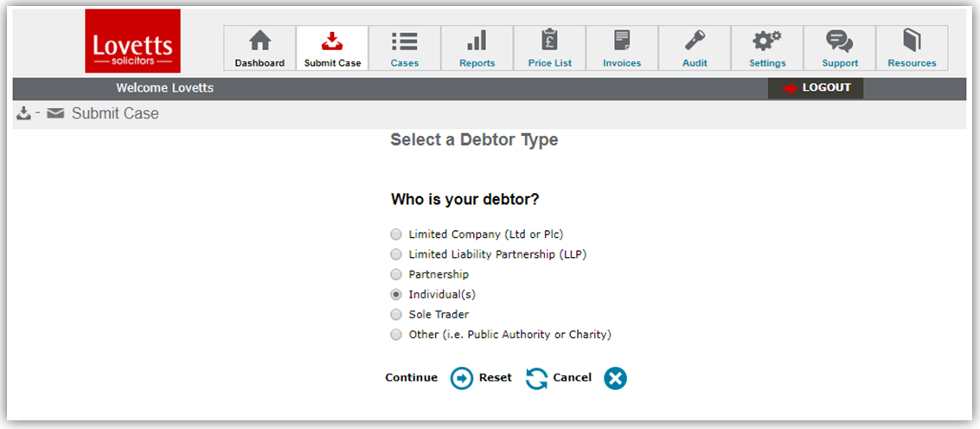Open the Support chat bubbles icon

pos(840,42)
